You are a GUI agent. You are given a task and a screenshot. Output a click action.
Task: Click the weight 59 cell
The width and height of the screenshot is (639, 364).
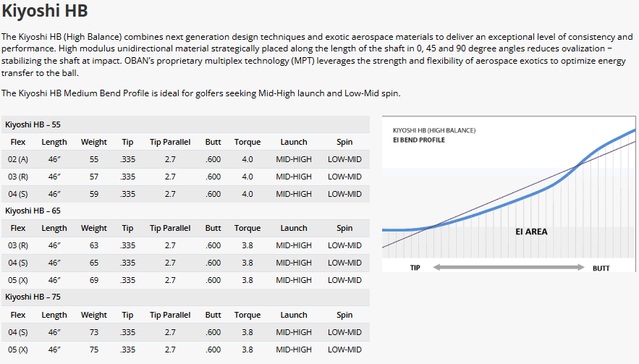click(94, 194)
